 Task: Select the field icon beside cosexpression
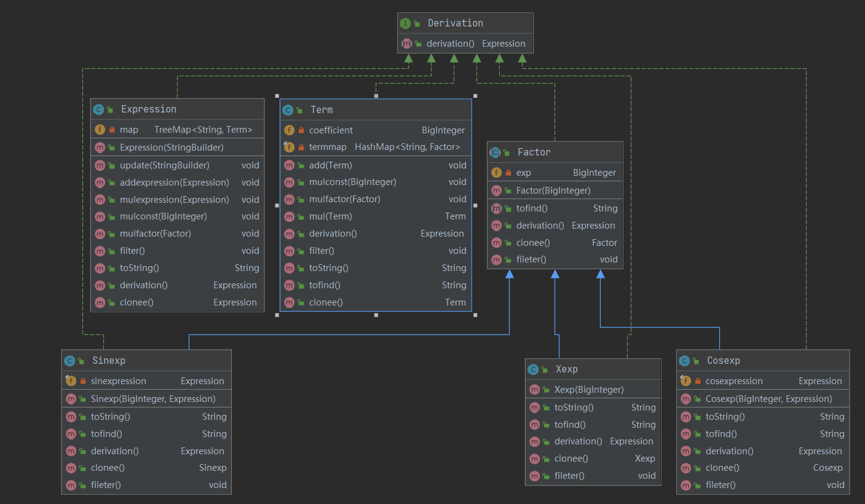pyautogui.click(x=686, y=381)
